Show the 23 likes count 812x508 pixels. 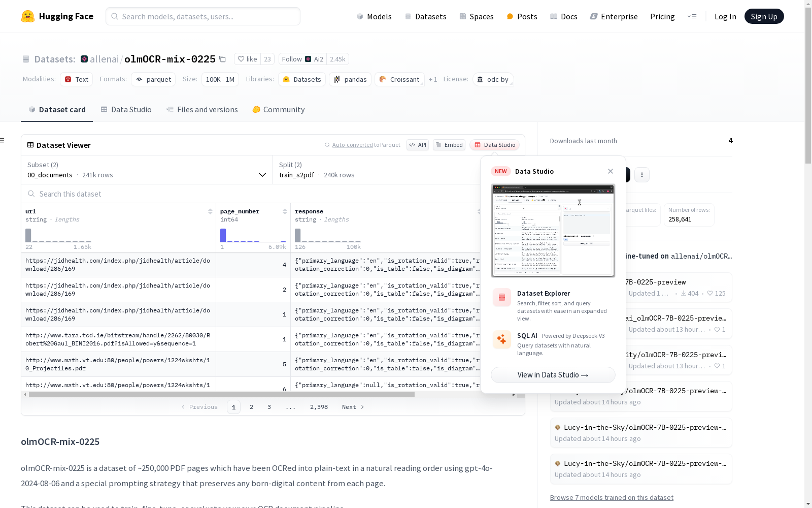pyautogui.click(x=267, y=59)
